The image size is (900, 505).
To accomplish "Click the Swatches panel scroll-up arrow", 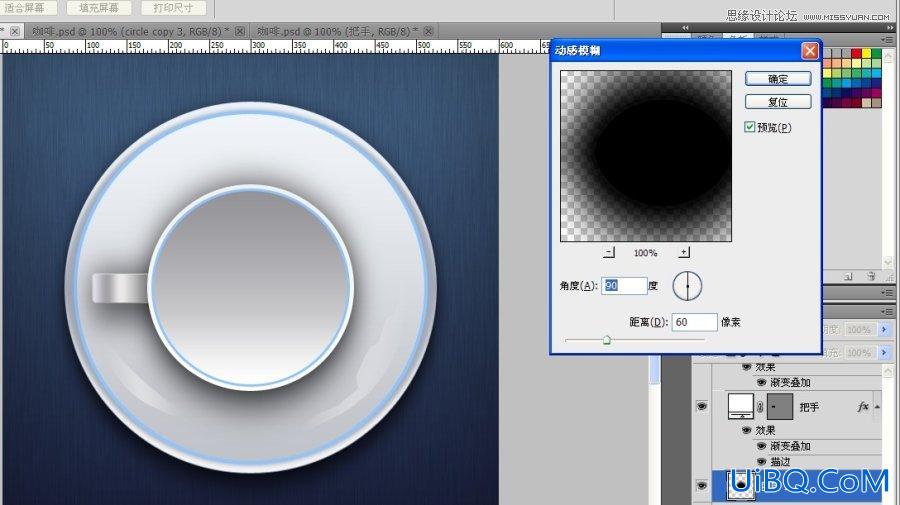I will click(x=889, y=57).
